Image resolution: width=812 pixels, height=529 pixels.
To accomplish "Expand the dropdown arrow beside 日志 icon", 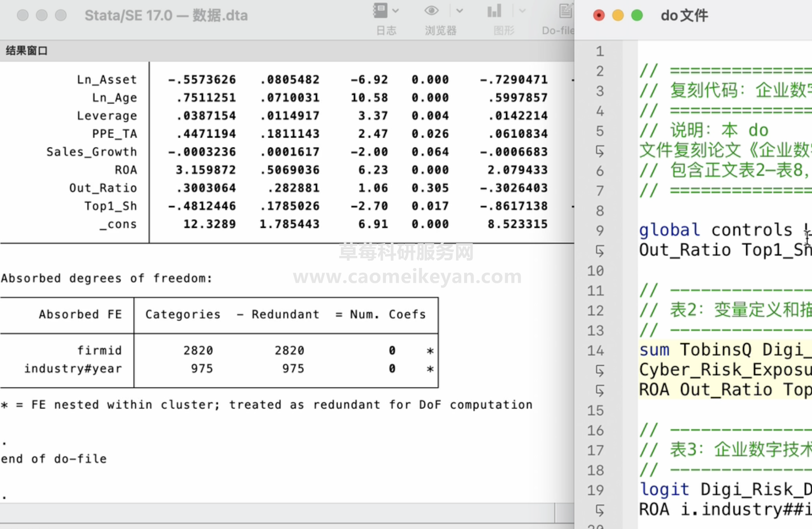I will point(396,11).
